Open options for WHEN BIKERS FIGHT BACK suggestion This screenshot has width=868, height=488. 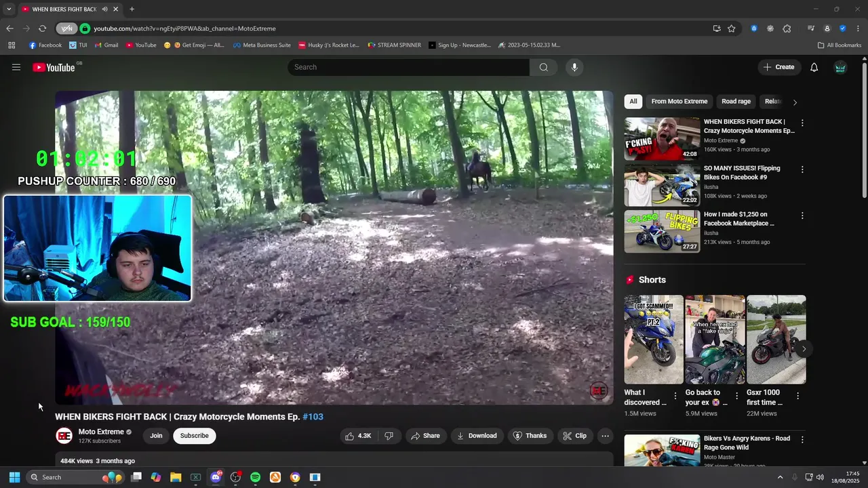click(802, 123)
